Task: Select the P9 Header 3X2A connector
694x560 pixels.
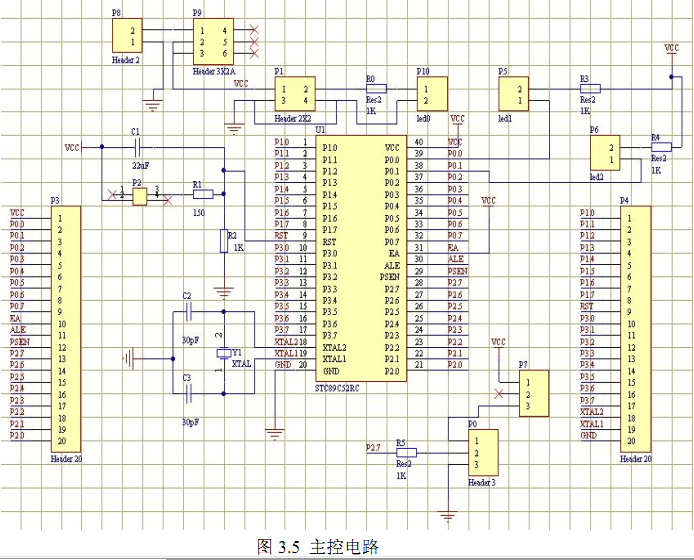Action: (x=213, y=42)
